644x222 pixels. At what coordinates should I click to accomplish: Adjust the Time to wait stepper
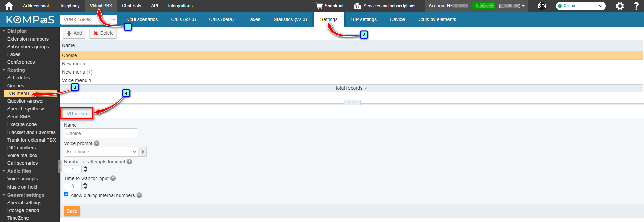(x=85, y=186)
